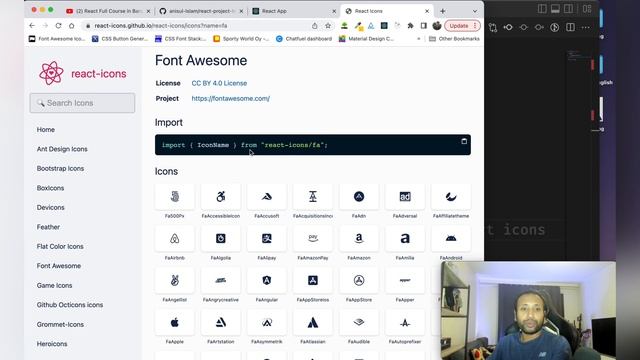
Task: Select the FaAndroid icon
Action: (x=451, y=239)
